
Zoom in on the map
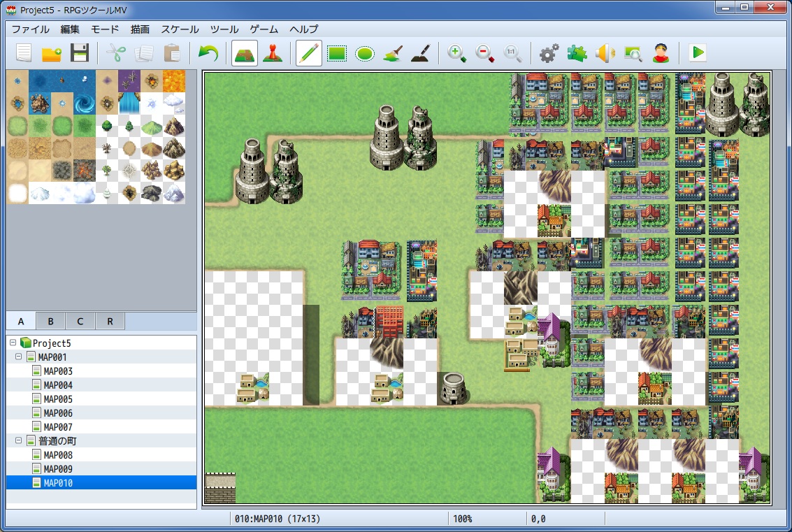click(x=456, y=52)
